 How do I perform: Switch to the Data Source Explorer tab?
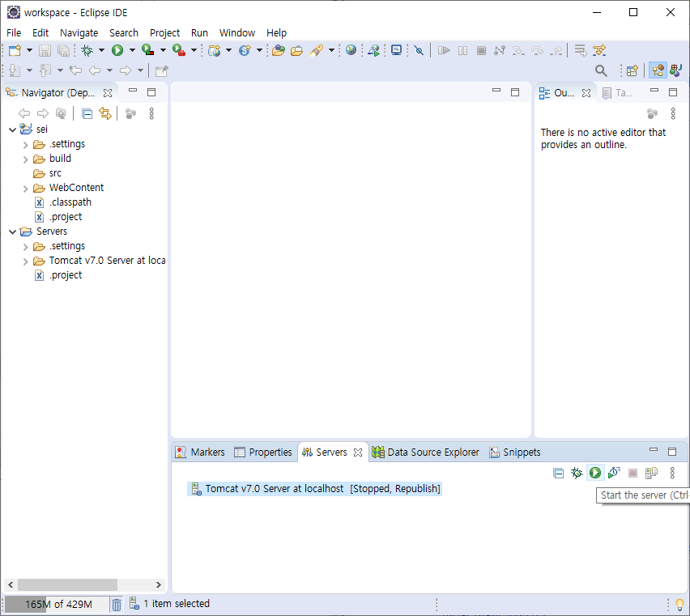pos(425,452)
